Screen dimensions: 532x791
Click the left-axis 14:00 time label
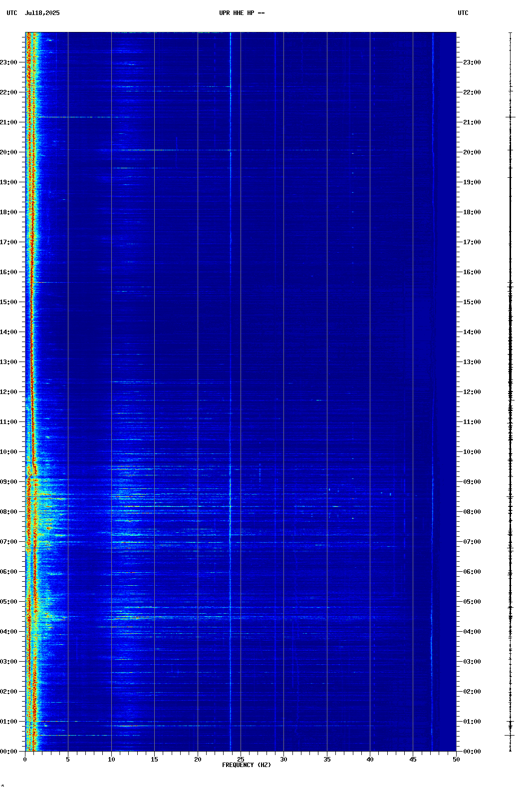point(8,332)
